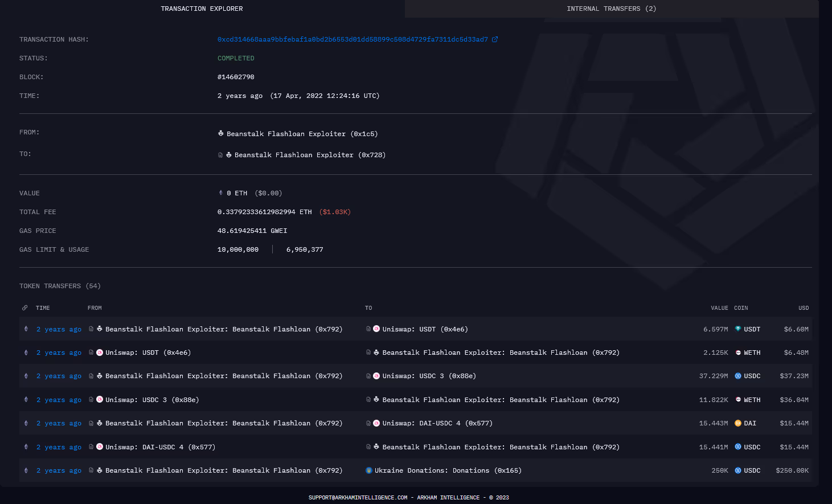Click the USDC coin icon in last transfer row
The height and width of the screenshot is (504, 832).
pos(737,470)
